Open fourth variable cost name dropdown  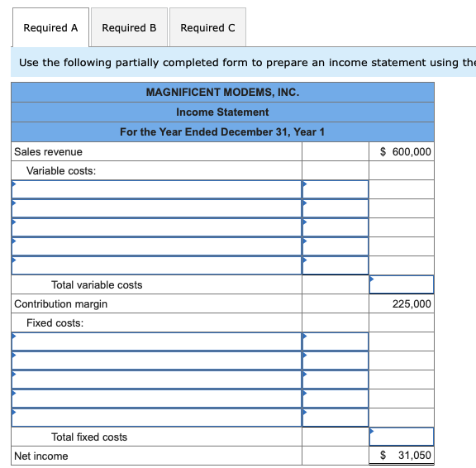(157, 246)
